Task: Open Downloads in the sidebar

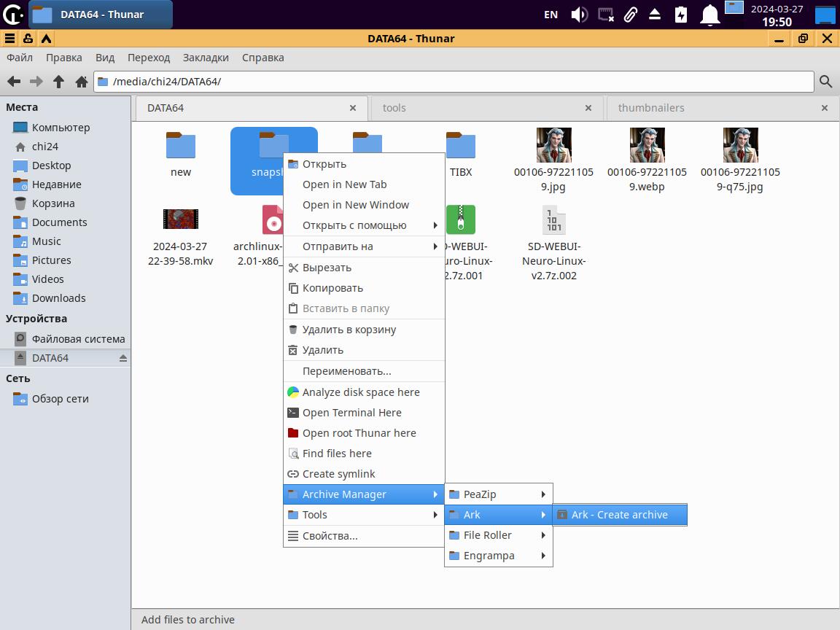Action: pos(58,298)
